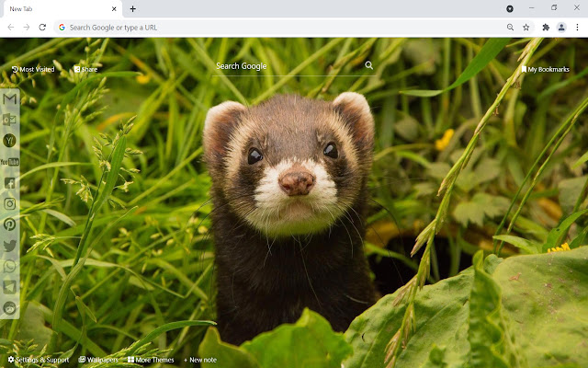This screenshot has height=368, width=588.
Task: Click the round dark icon in the title bar
Action: (x=510, y=8)
